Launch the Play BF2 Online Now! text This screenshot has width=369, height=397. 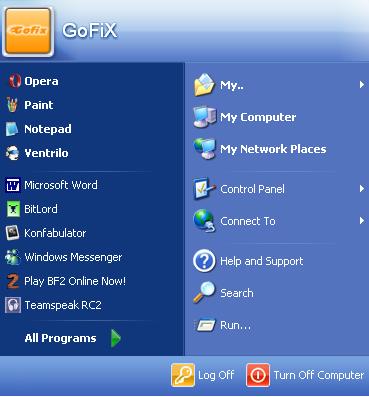[75, 281]
